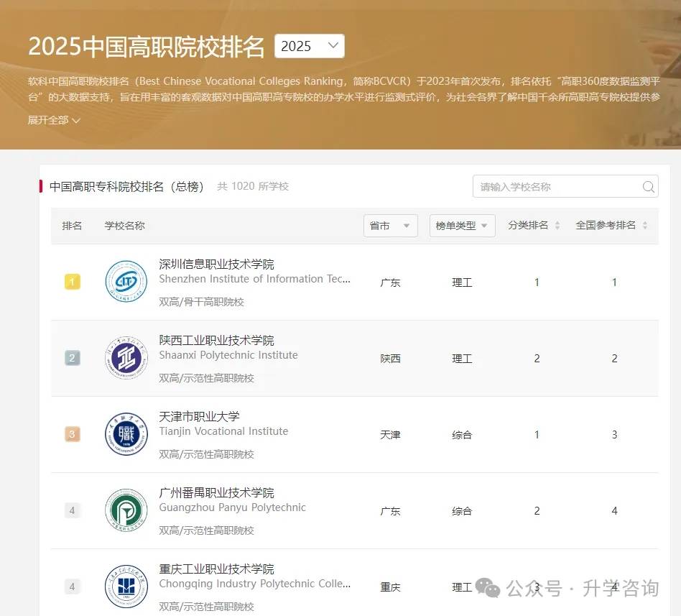Viewport: 681px width, 616px height.
Task: Click rank 4 badge for Guangzhou Panyu
Action: pyautogui.click(x=72, y=510)
